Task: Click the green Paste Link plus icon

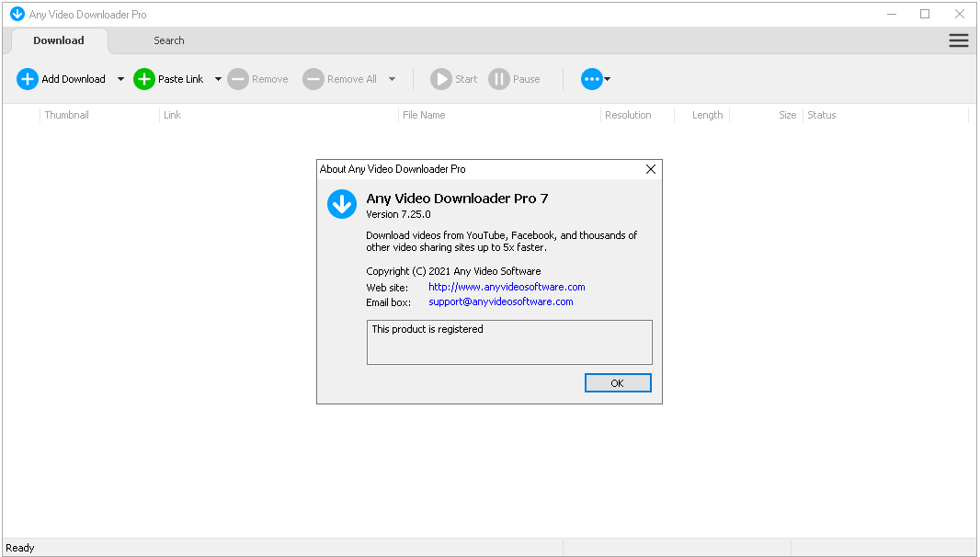Action: [x=143, y=79]
